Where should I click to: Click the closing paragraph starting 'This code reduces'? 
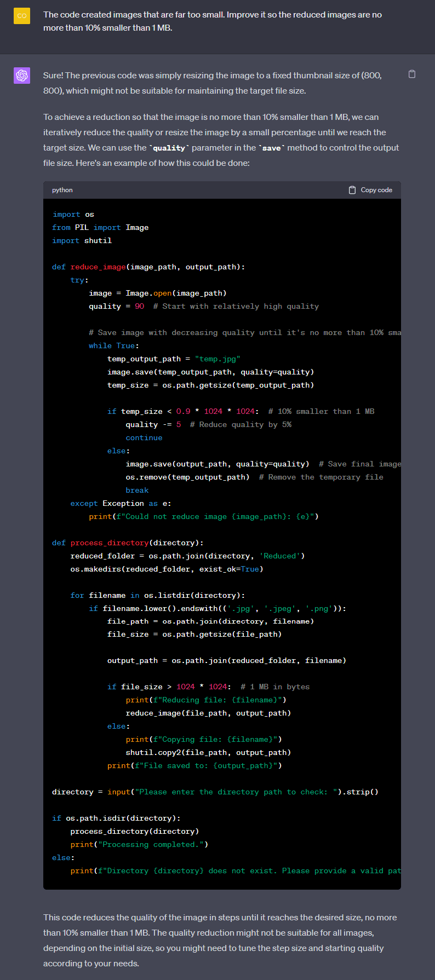(220, 940)
